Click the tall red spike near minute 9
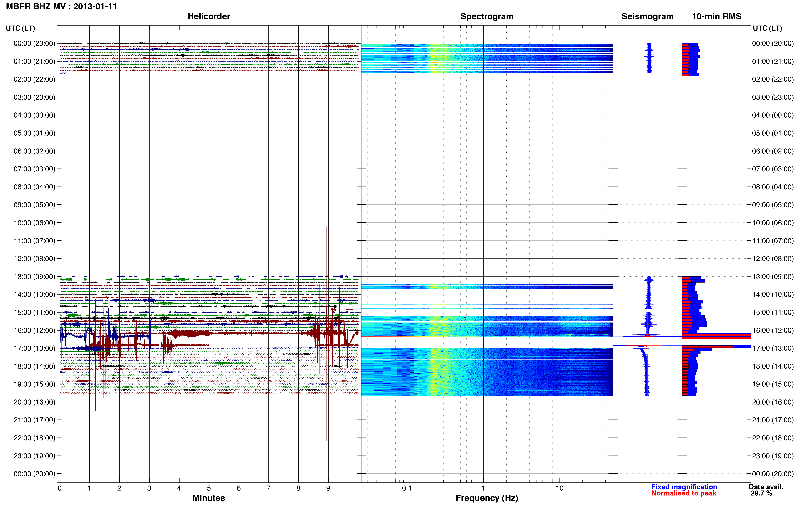 327,334
